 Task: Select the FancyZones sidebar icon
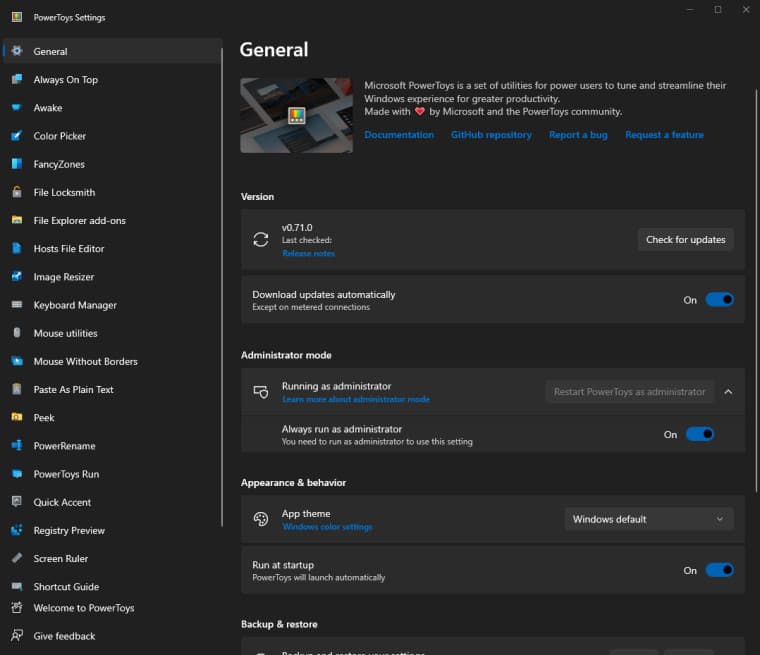tap(17, 164)
